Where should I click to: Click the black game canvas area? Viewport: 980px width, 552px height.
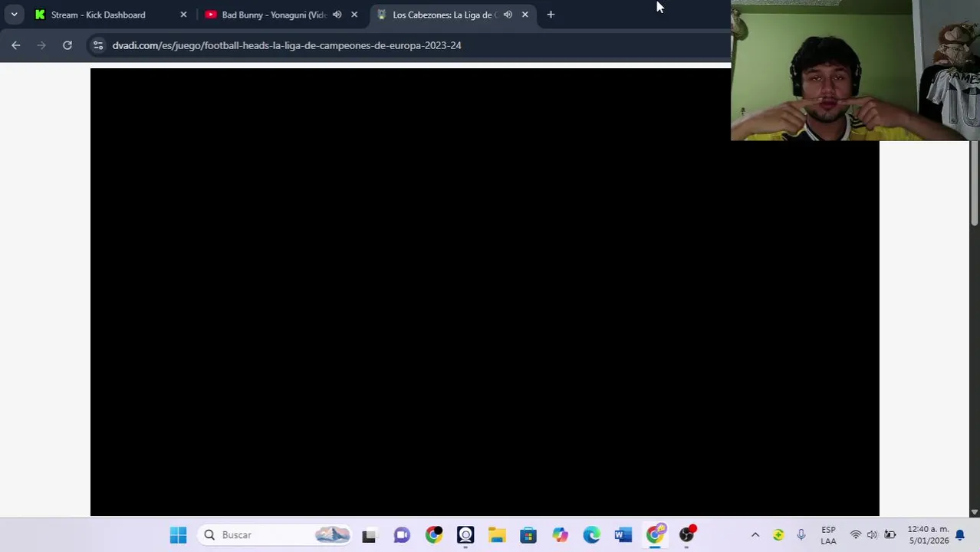pyautogui.click(x=485, y=292)
